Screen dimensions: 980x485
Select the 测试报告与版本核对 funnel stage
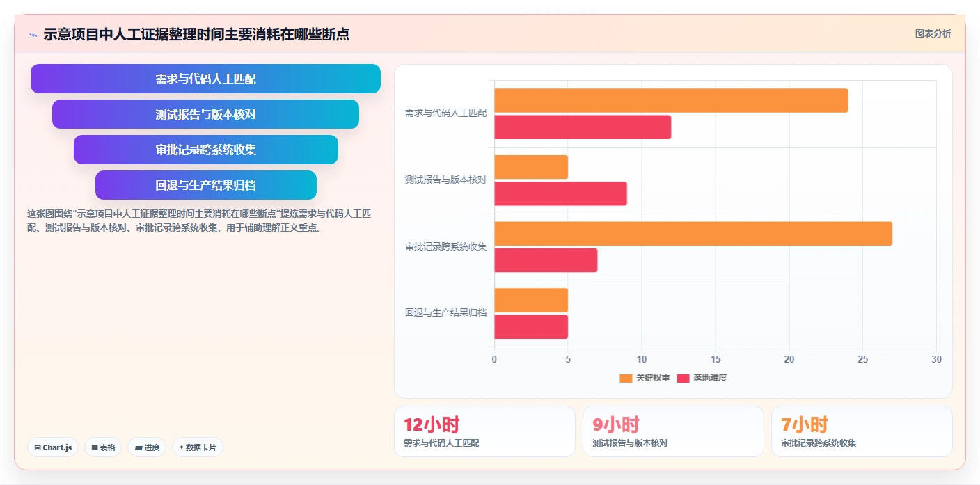click(205, 114)
